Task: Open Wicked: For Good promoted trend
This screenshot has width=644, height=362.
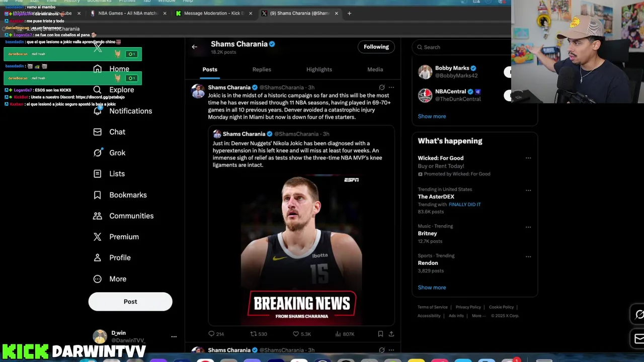Action: (441, 158)
